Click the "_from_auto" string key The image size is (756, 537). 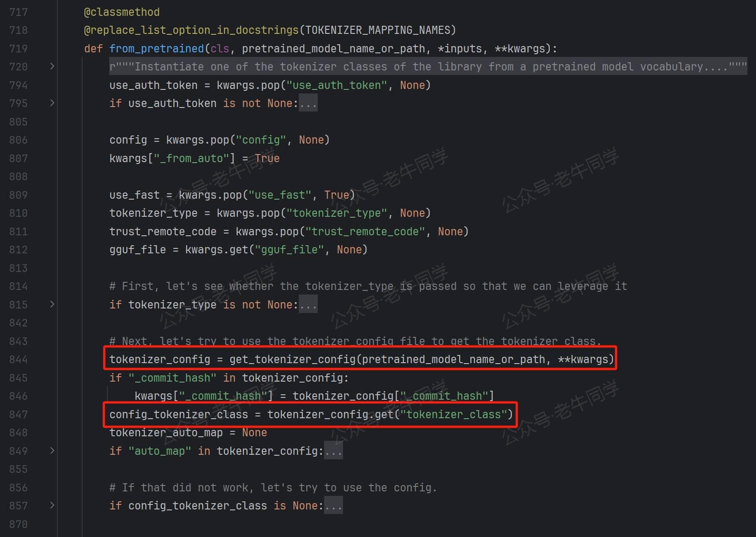(x=191, y=159)
